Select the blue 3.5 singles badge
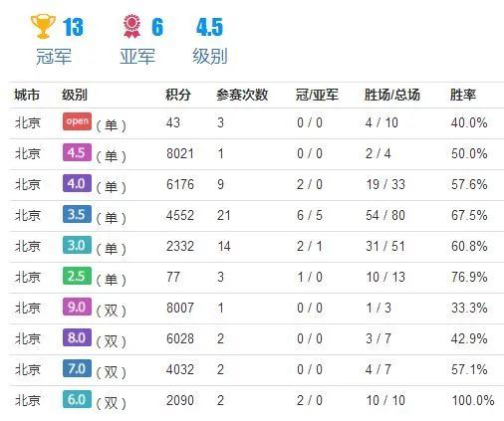Screen dimensions: 504x421 [x=77, y=214]
